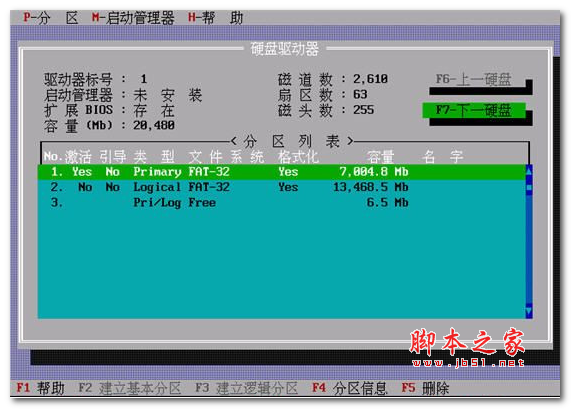This screenshot has height=409, width=571.
Task: Click the scrollbar thumb in partition list
Action: pyautogui.click(x=529, y=188)
